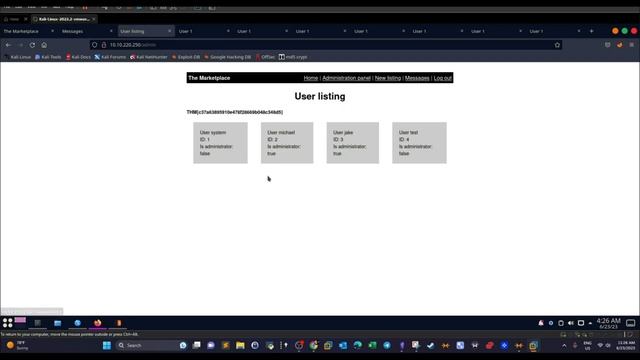640x360 pixels.
Task: Click the tracking protection shield icon
Action: 95,45
